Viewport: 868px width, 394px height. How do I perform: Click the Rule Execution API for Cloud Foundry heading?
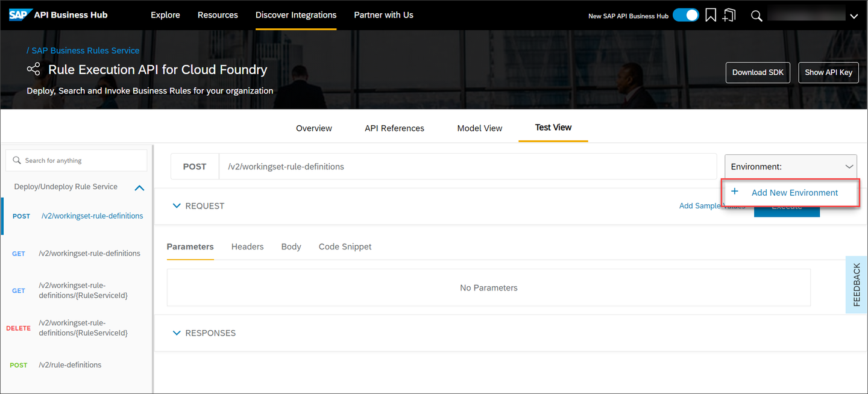pos(158,70)
